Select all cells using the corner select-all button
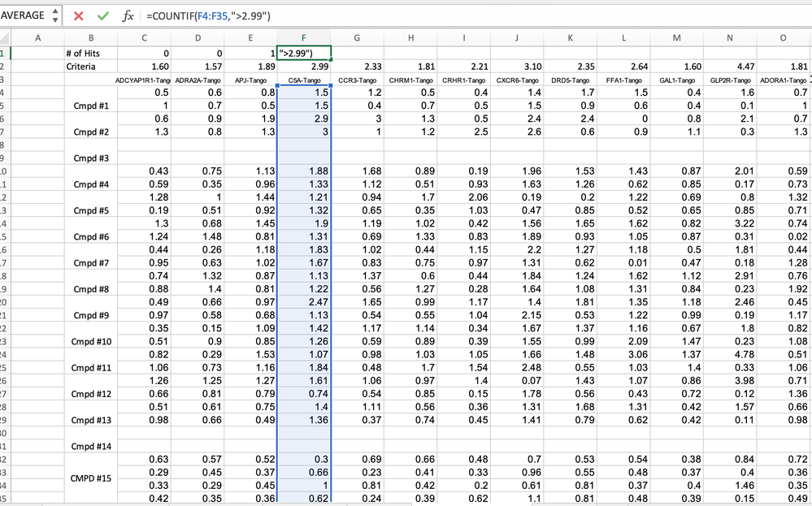Viewport: 812px width, 506px height. [x=6, y=37]
